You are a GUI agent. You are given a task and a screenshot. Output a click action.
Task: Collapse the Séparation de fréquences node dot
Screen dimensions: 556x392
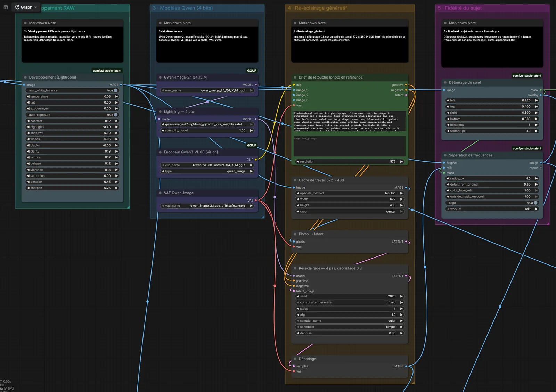pyautogui.click(x=445, y=155)
